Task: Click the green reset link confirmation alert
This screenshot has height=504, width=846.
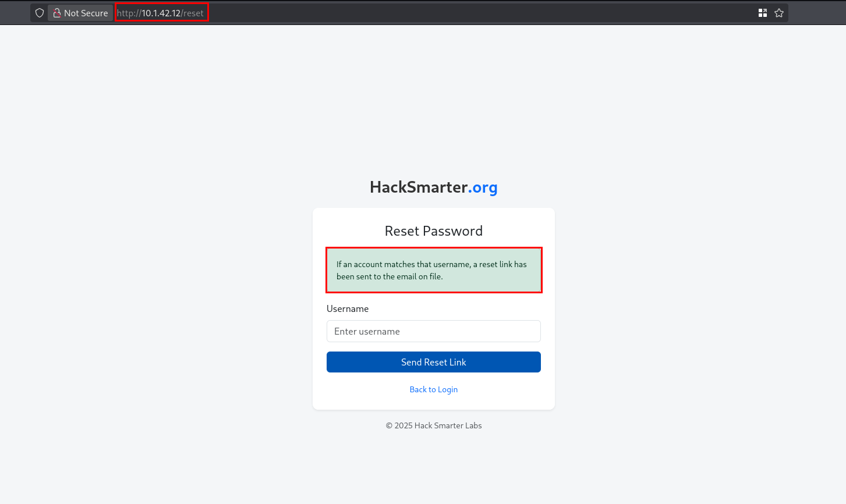Action: [x=433, y=270]
